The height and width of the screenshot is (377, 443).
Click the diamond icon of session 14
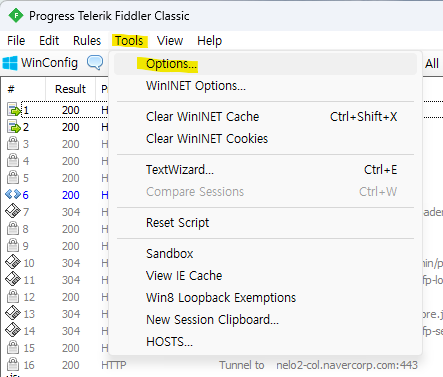tap(13, 330)
